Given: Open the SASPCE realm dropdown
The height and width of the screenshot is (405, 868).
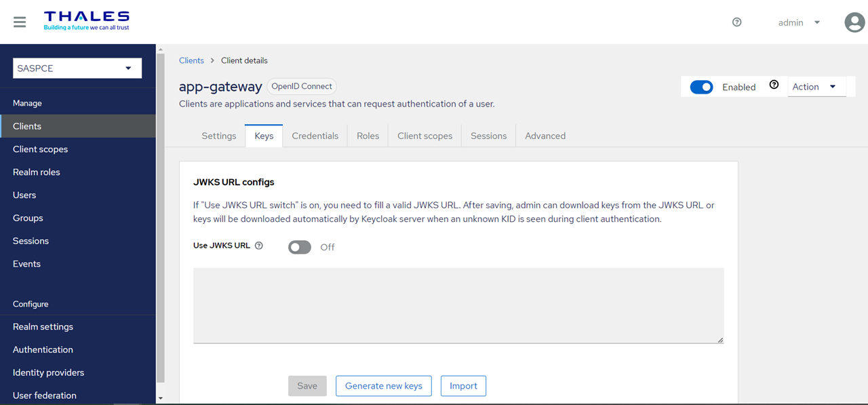Looking at the screenshot, I should point(77,69).
